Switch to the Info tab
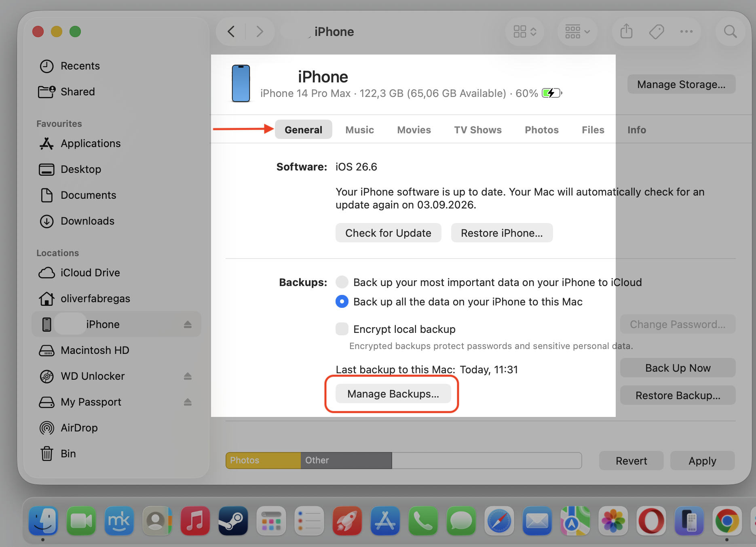This screenshot has height=547, width=756. (x=636, y=130)
